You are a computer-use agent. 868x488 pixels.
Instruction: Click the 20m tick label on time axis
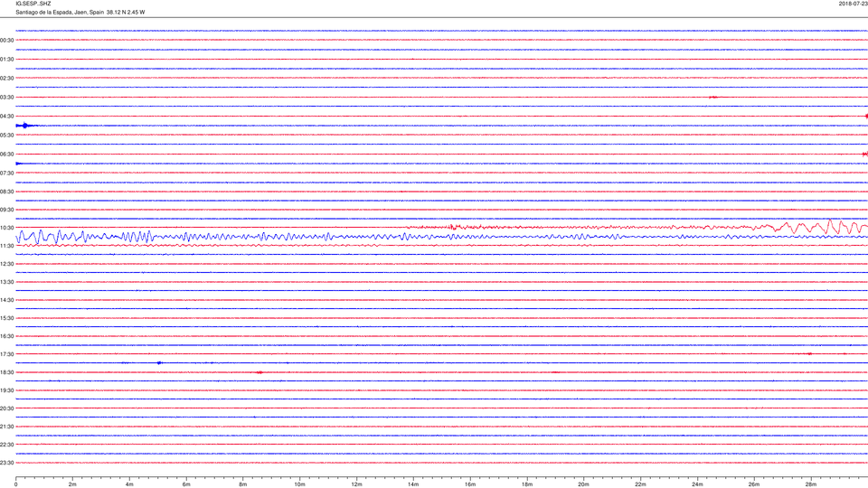[583, 484]
